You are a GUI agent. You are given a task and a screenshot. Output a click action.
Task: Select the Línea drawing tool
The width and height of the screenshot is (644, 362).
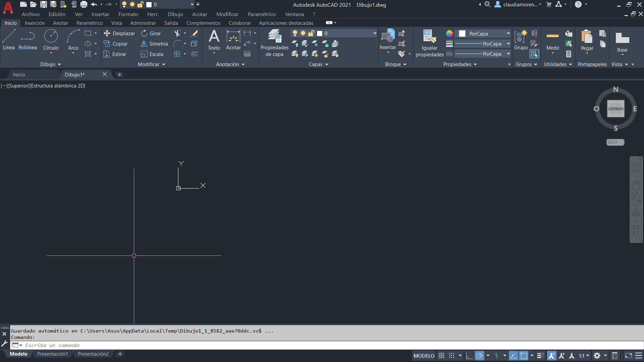click(9, 40)
